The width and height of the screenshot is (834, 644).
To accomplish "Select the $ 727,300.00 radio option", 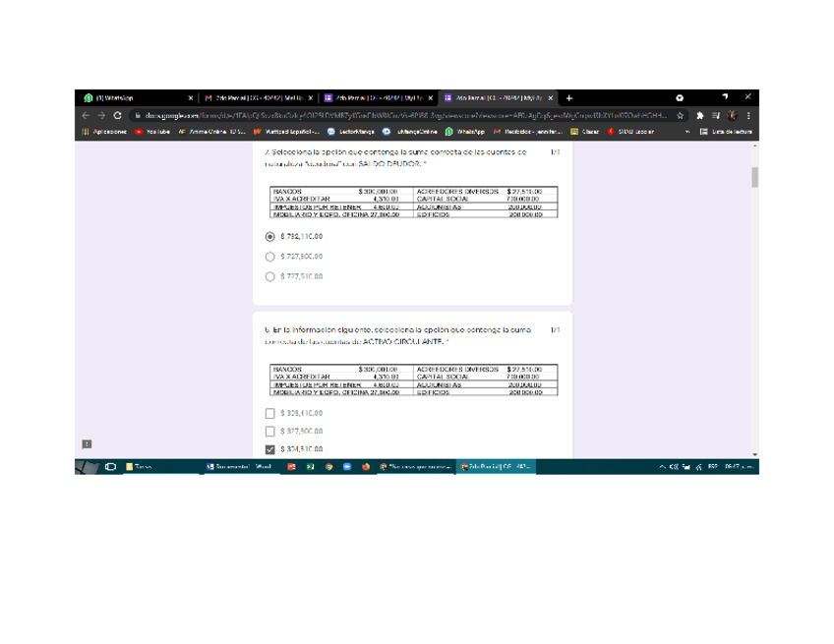I will (x=270, y=257).
